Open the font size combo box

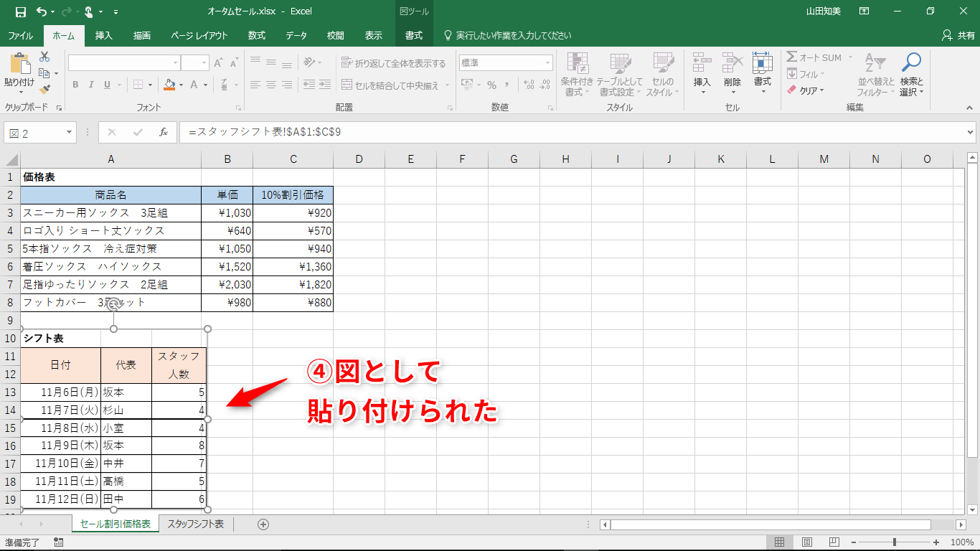point(194,63)
